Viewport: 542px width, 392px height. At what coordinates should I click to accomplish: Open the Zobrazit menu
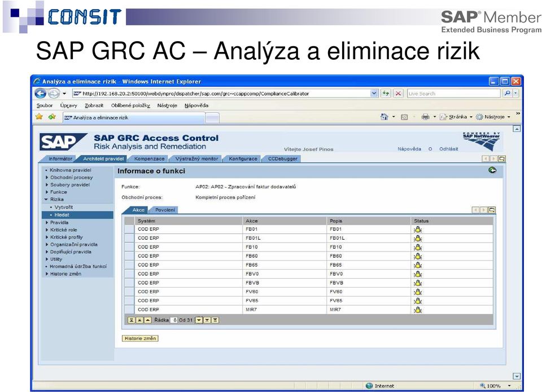click(94, 105)
